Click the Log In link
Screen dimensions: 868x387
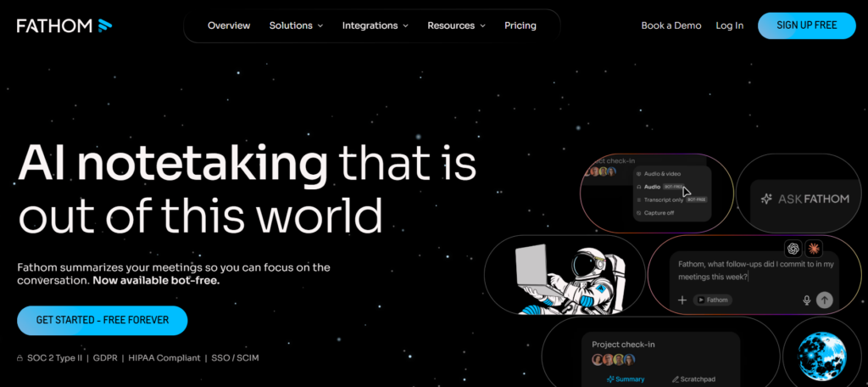click(730, 25)
